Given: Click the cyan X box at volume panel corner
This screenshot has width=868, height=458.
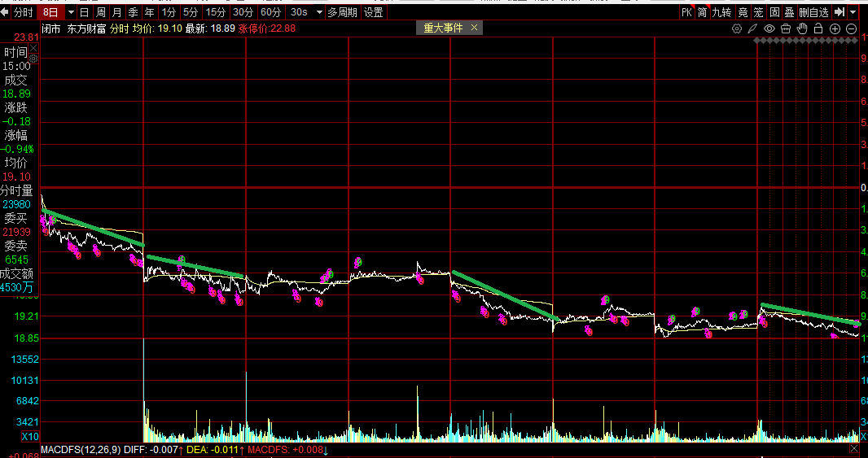Looking at the screenshot, I should (x=864, y=436).
